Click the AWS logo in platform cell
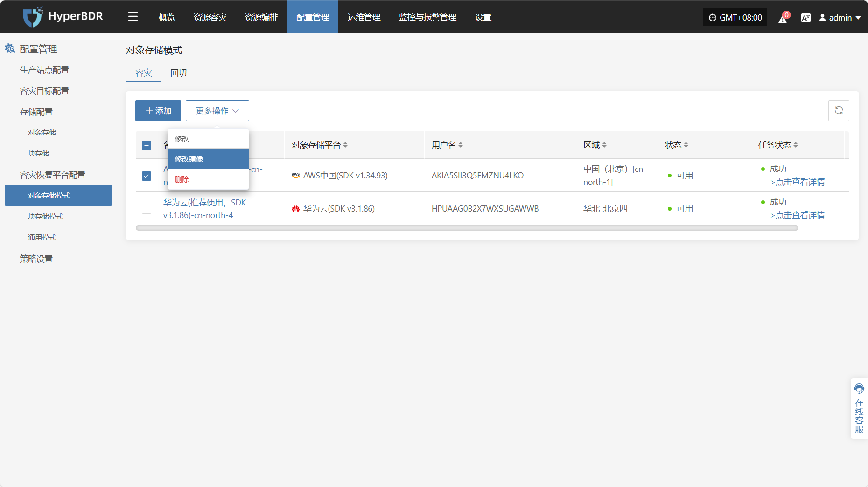 click(295, 175)
